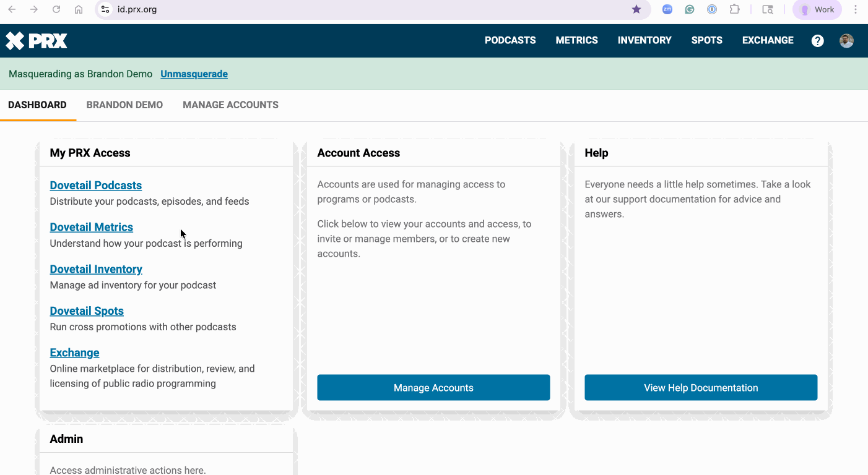Reload the page using browser refresh icon
Viewport: 868px width, 475px height.
pyautogui.click(x=56, y=9)
